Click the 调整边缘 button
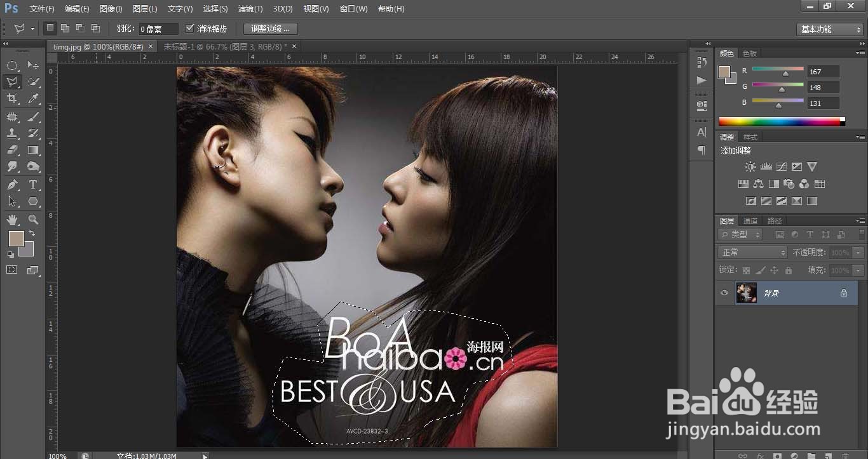Viewport: 868px width, 459px height. point(270,29)
